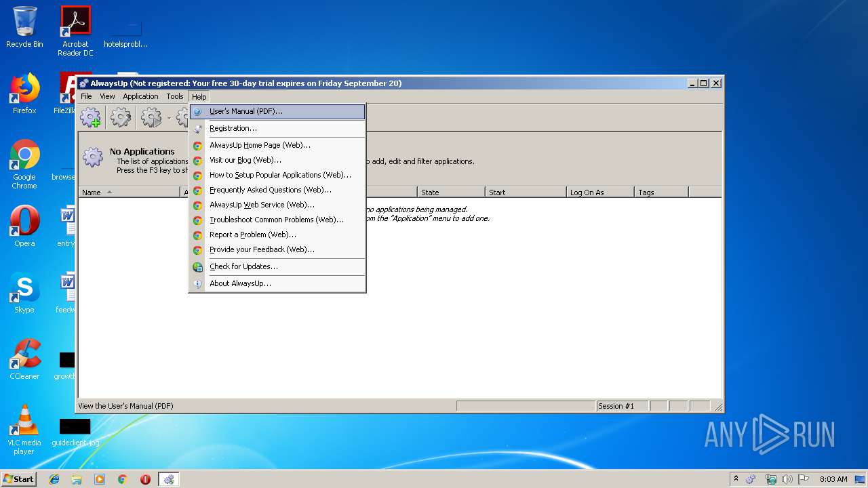
Task: Click the AlwaysUp taskbar button
Action: (169, 479)
